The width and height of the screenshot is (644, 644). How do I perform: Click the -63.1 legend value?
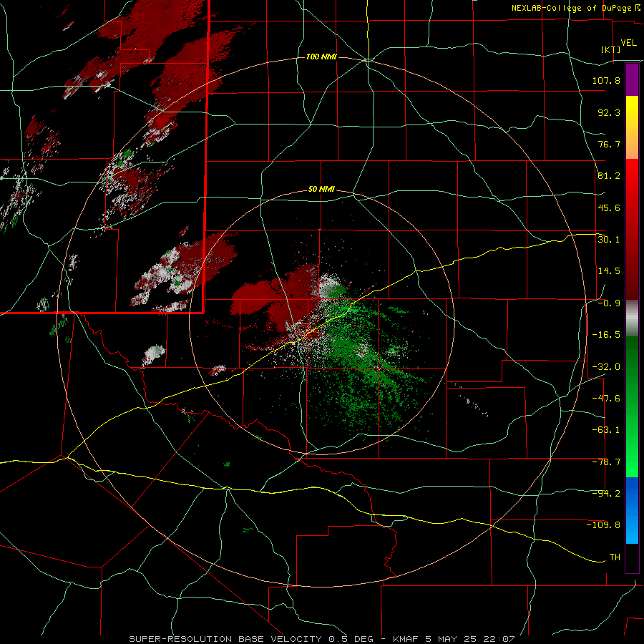pos(606,430)
